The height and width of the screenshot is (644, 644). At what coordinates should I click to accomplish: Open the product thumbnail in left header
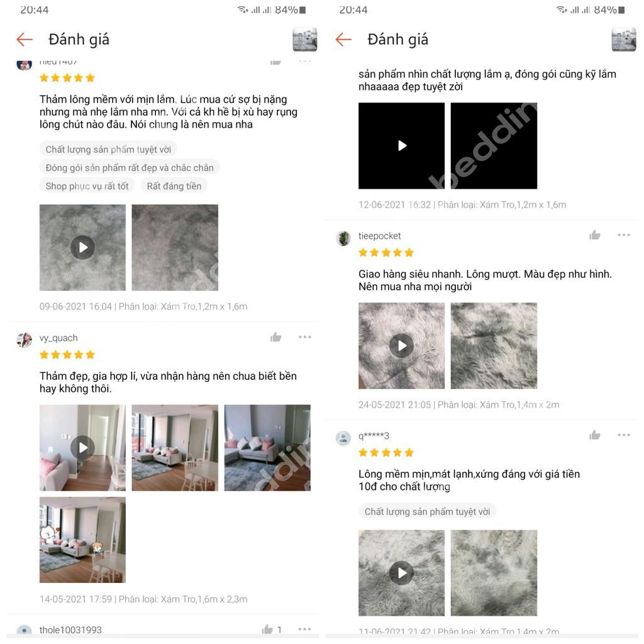coord(305,40)
